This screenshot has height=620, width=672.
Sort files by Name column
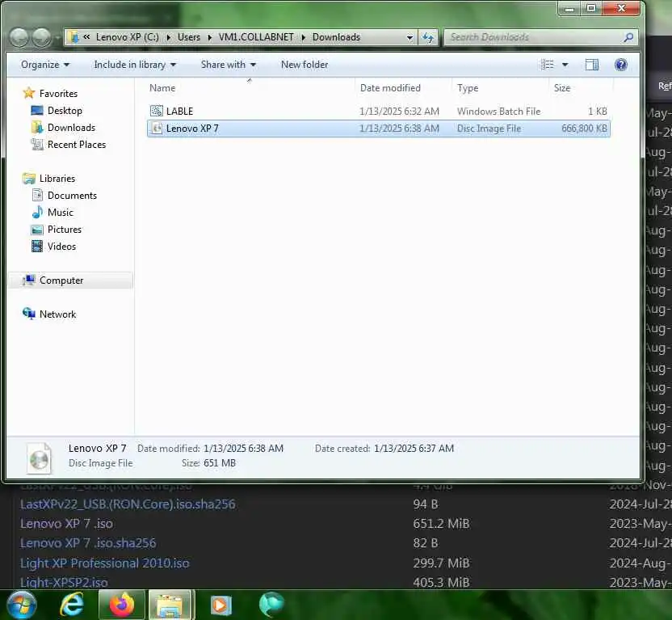(x=162, y=88)
